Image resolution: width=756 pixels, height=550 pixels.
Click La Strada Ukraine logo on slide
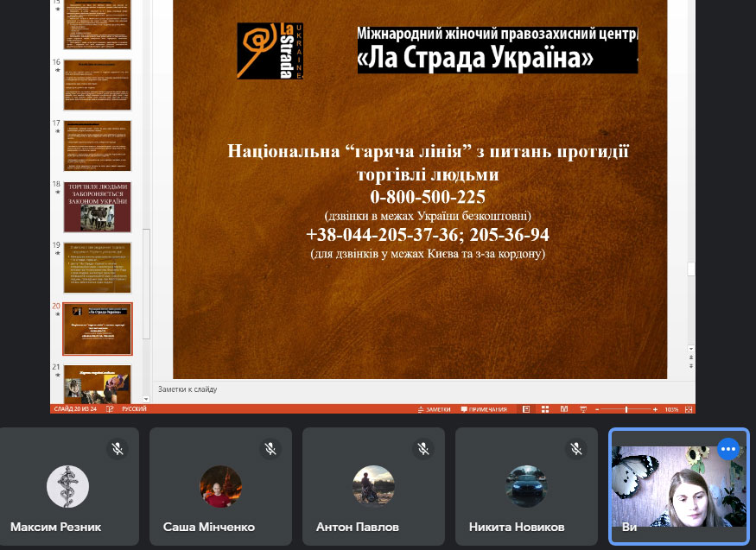270,51
